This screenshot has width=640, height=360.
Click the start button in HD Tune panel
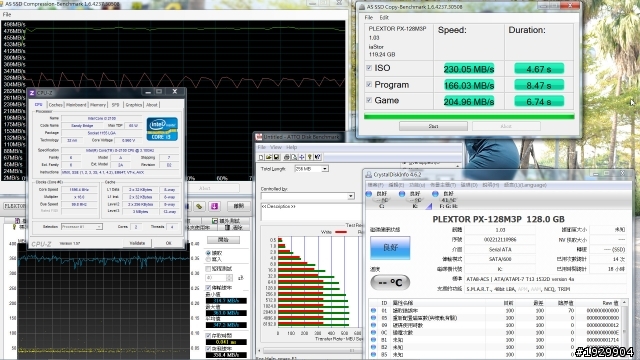tap(223, 240)
